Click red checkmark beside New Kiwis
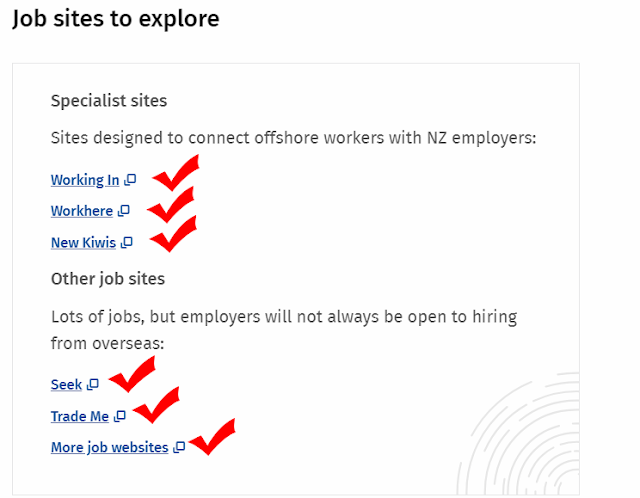 (173, 233)
